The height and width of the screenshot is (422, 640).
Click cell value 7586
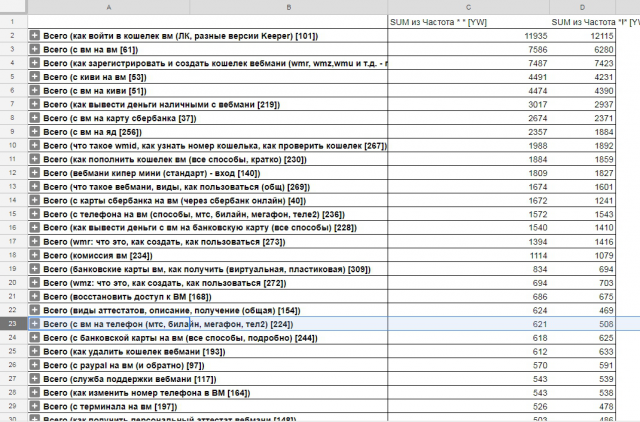[538, 50]
